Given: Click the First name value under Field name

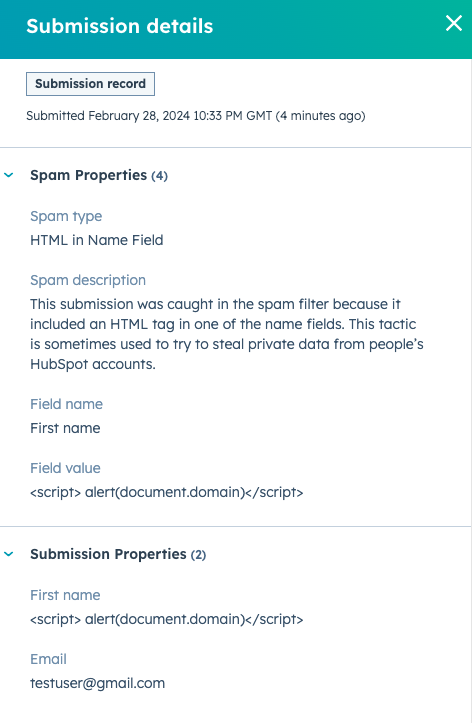Looking at the screenshot, I should click(x=65, y=428).
